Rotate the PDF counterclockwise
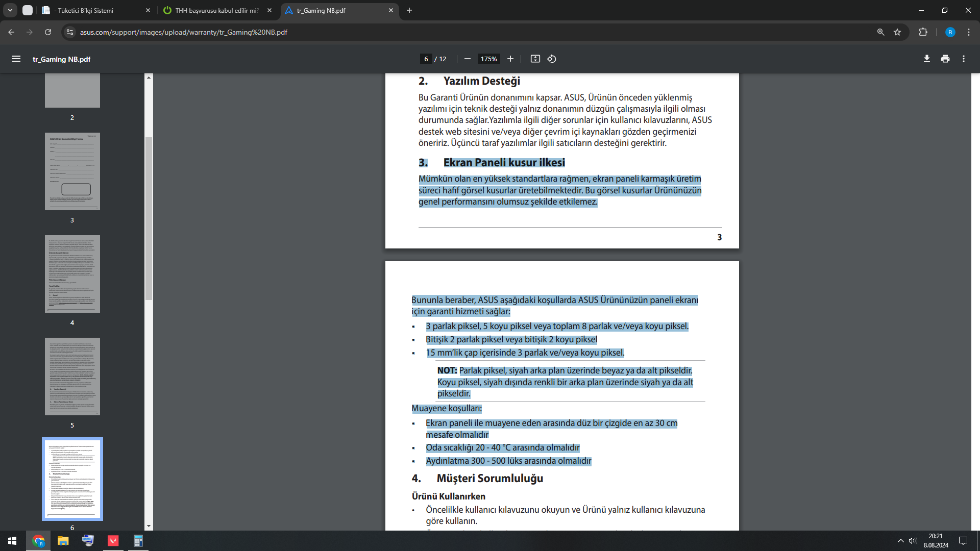The image size is (980, 551). pyautogui.click(x=552, y=59)
